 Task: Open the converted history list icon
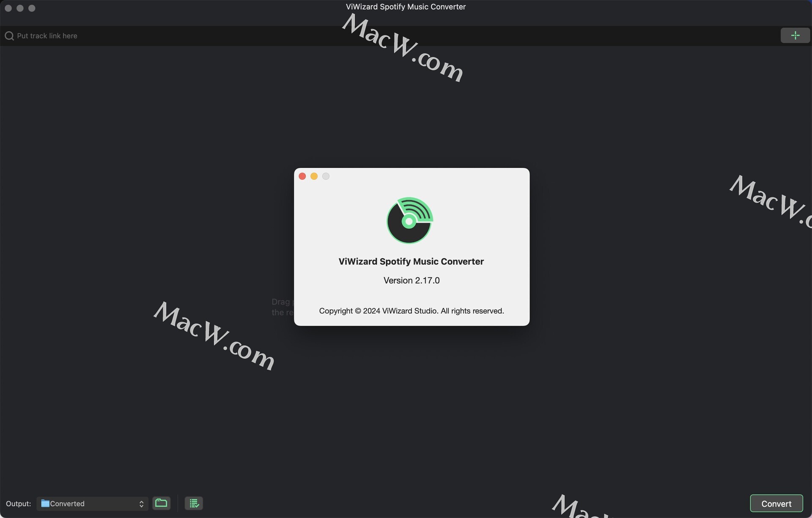194,503
